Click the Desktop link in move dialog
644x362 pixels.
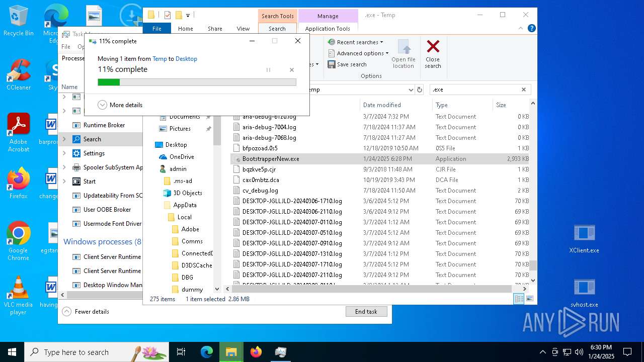pyautogui.click(x=186, y=59)
